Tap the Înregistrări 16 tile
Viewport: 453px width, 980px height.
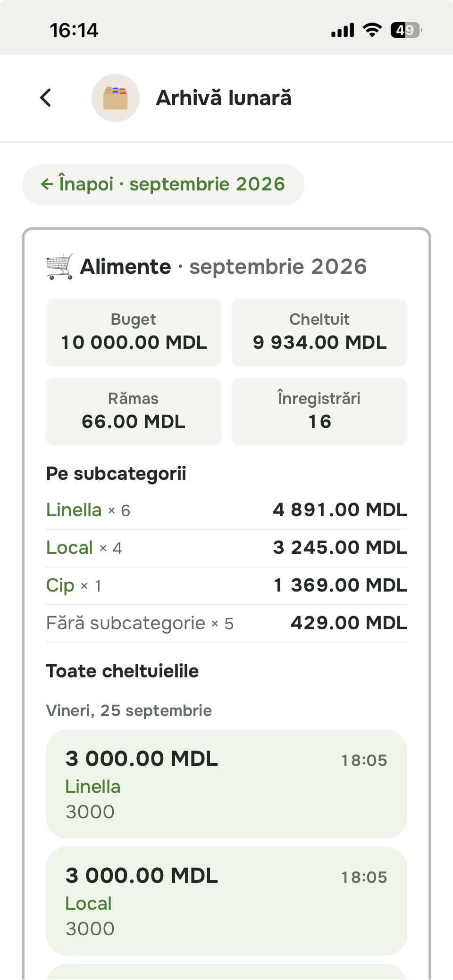coord(319,412)
